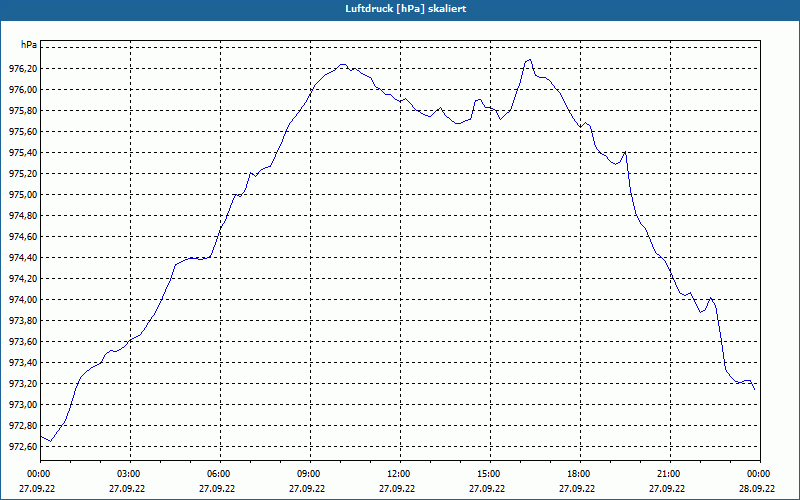The width and height of the screenshot is (800, 500).
Task: Pick the 15:00 time axis label
Action: (490, 474)
